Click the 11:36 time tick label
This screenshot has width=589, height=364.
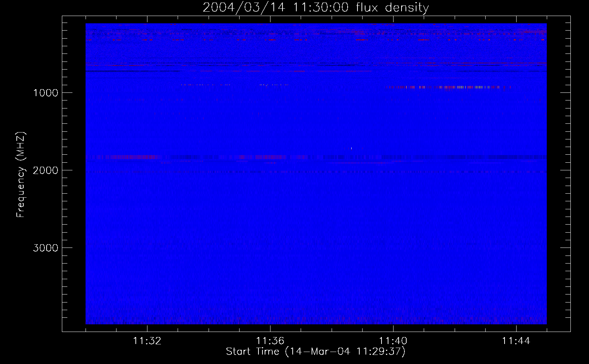[270, 341]
